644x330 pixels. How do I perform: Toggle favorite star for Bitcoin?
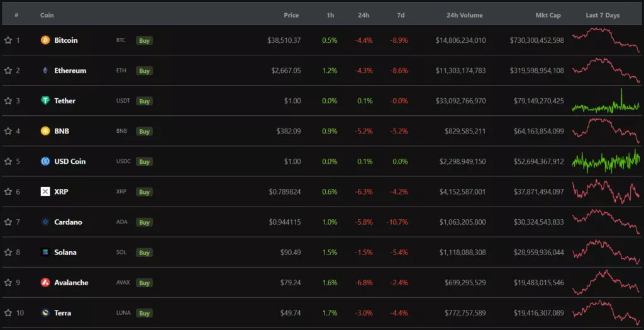pyautogui.click(x=8, y=40)
